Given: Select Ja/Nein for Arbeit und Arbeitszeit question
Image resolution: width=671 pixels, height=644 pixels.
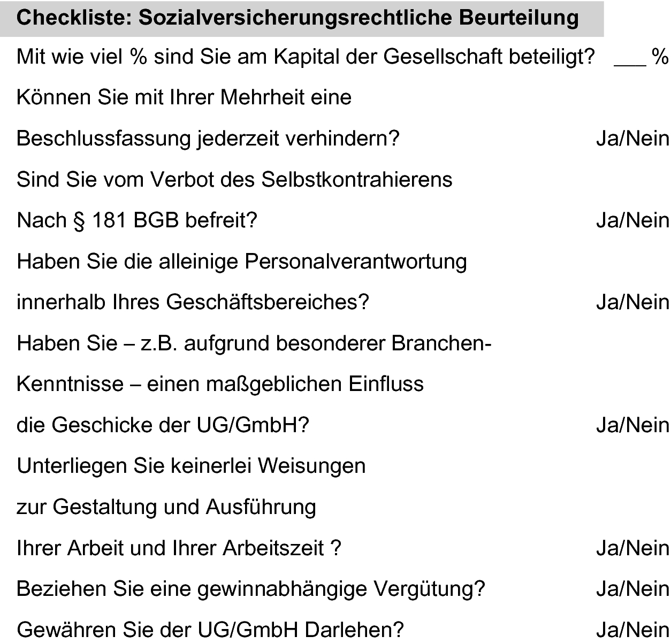Looking at the screenshot, I should (x=632, y=548).
